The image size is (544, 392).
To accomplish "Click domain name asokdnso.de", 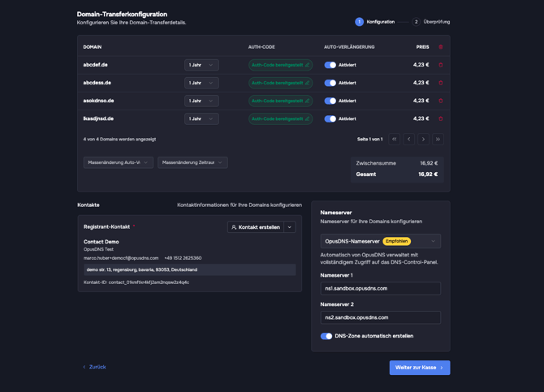I will point(98,101).
